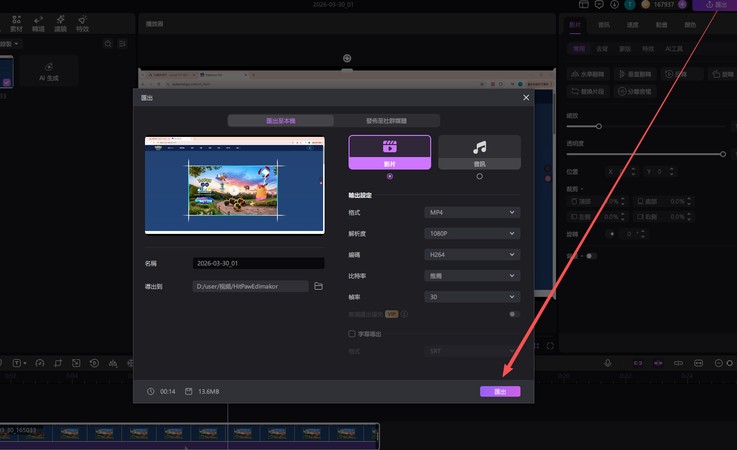Choose the audio radio button under 音訊

(479, 176)
